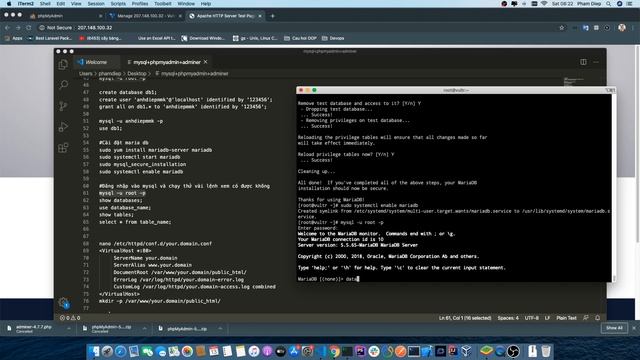The image size is (640, 360).
Task: Close the Chrome downloads bar
Action: click(x=634, y=328)
